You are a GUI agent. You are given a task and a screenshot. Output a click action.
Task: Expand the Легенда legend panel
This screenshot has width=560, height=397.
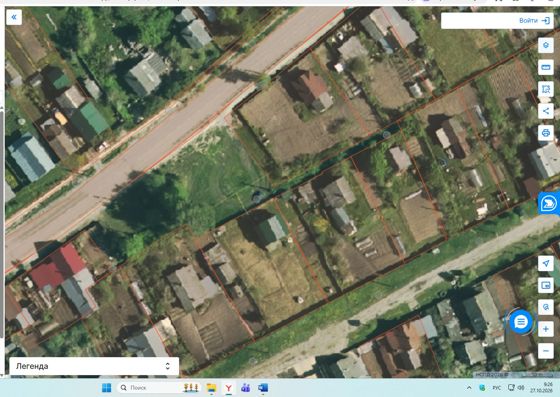click(94, 366)
